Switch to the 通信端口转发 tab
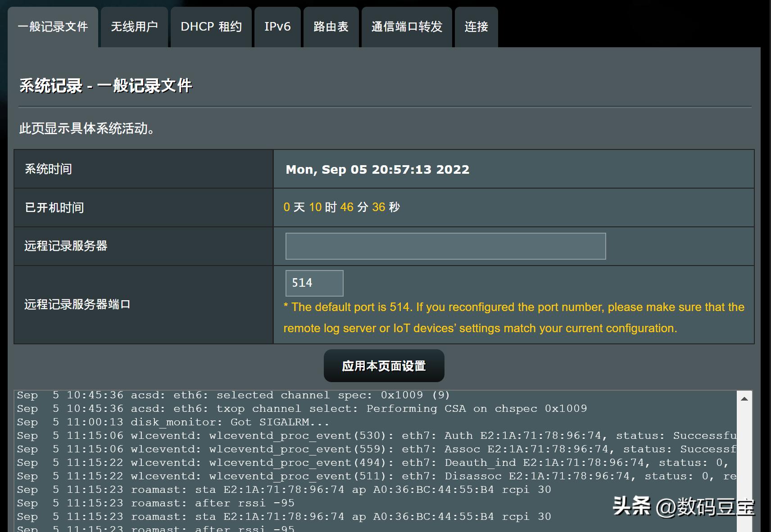Viewport: 771px width, 532px height. [406, 27]
